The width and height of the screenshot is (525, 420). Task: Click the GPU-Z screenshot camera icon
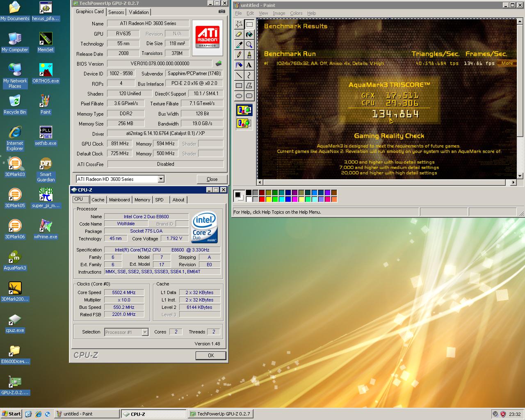(x=222, y=11)
